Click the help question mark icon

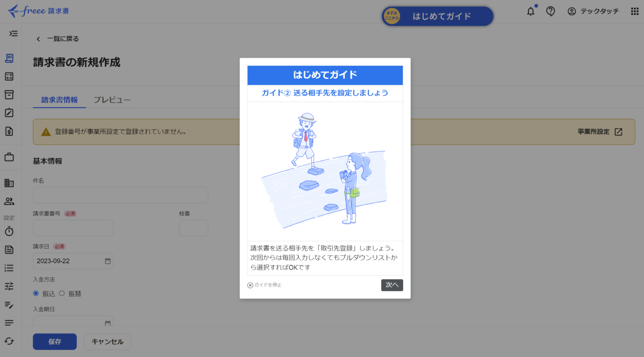coord(551,11)
